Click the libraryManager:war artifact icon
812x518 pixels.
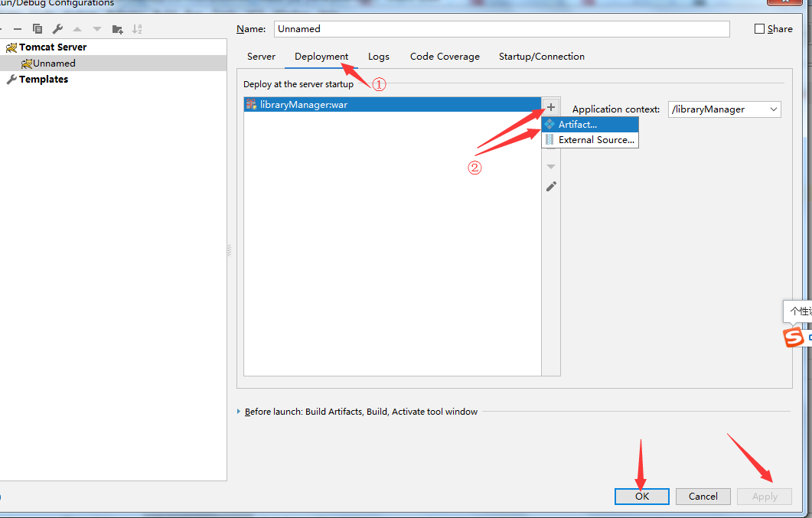point(251,104)
